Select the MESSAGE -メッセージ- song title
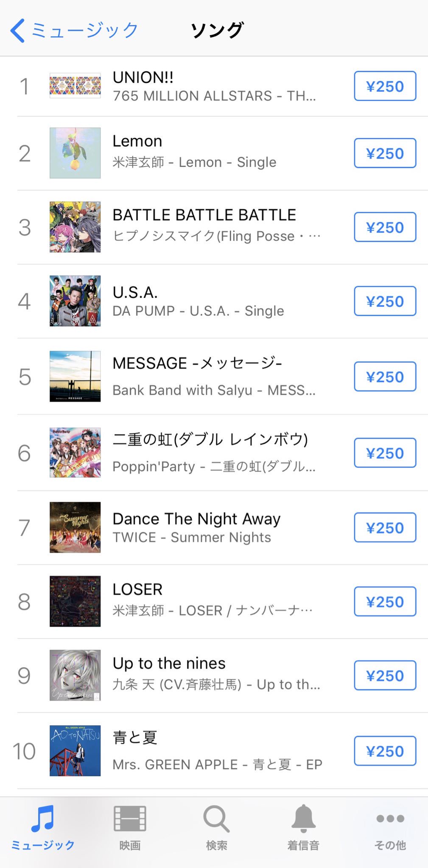The image size is (428, 868). click(197, 363)
